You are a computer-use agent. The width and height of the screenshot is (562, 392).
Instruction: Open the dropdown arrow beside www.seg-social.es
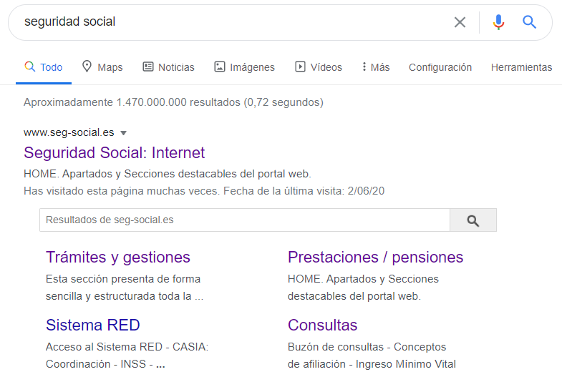pyautogui.click(x=123, y=133)
